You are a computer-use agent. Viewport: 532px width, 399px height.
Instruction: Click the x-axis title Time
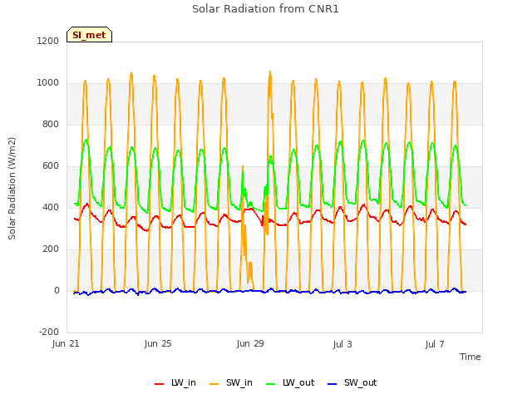tap(470, 357)
